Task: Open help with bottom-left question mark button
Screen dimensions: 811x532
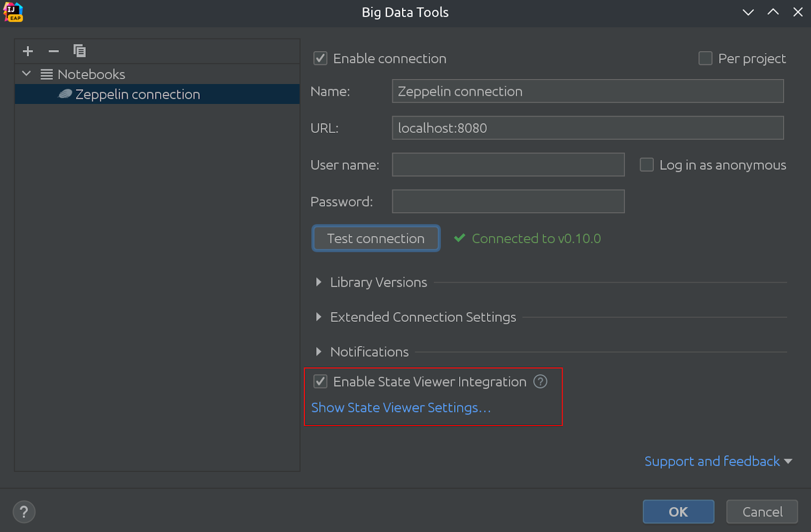Action: pos(24,512)
